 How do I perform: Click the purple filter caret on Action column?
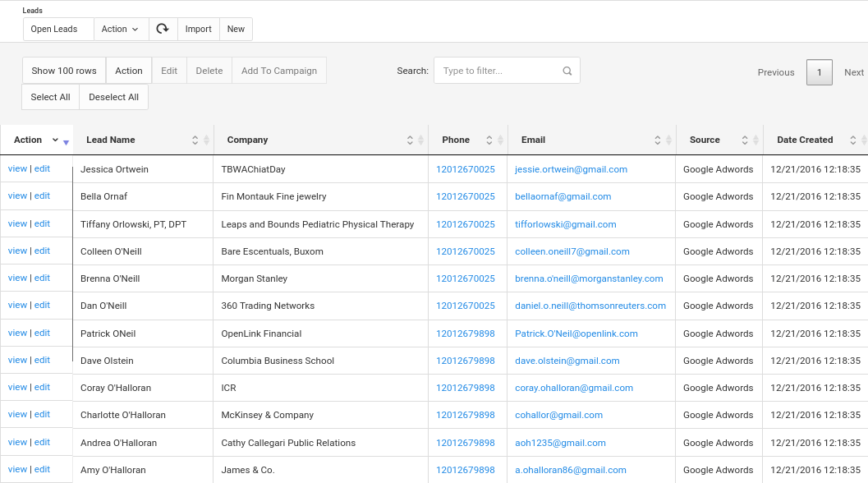coord(64,142)
